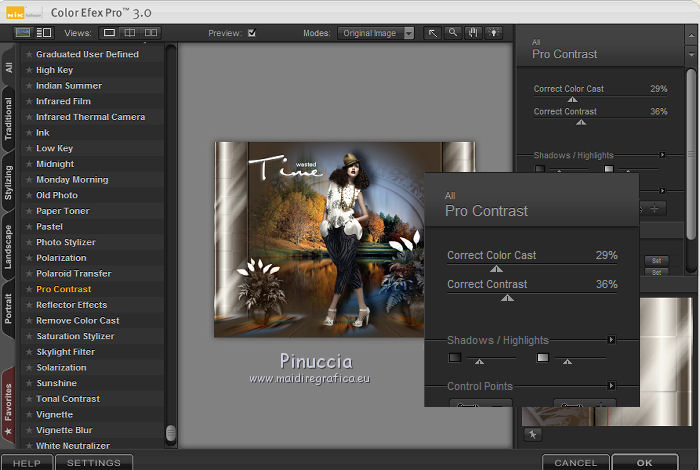Switch to side-by-side preview view

pos(151,33)
